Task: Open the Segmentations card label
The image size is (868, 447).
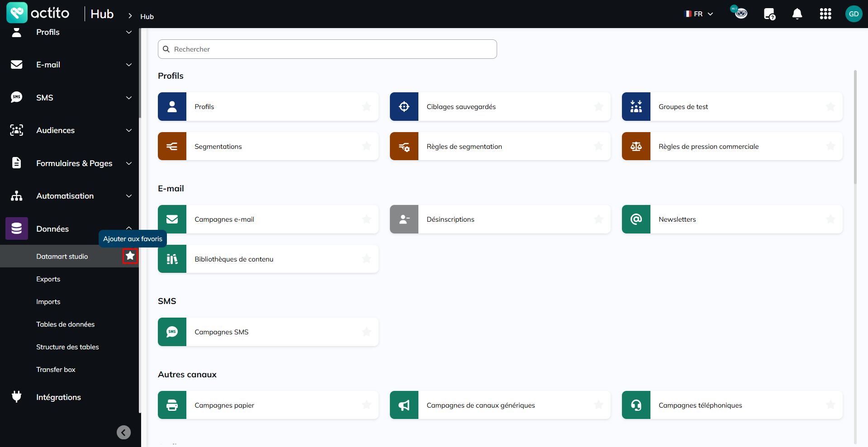Action: click(x=218, y=147)
